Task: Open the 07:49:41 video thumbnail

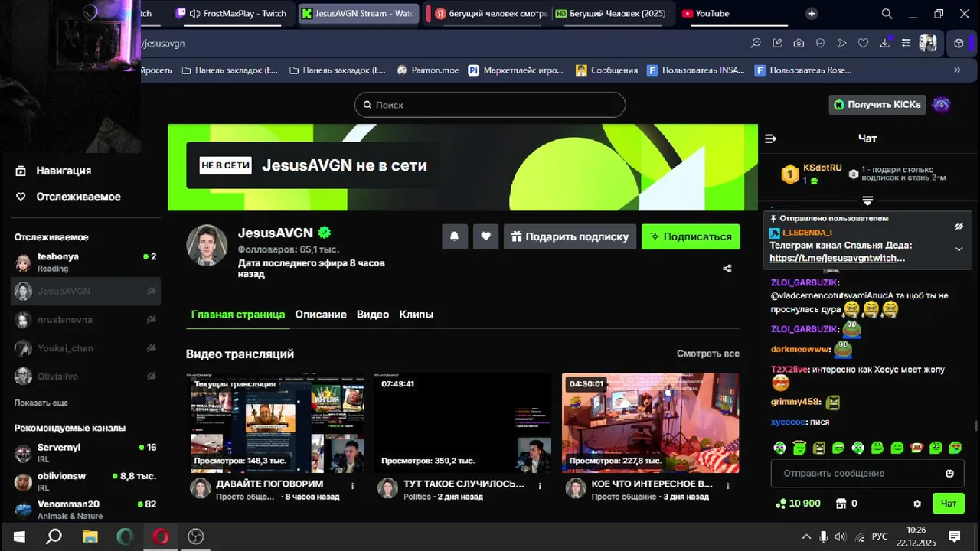Action: (462, 423)
